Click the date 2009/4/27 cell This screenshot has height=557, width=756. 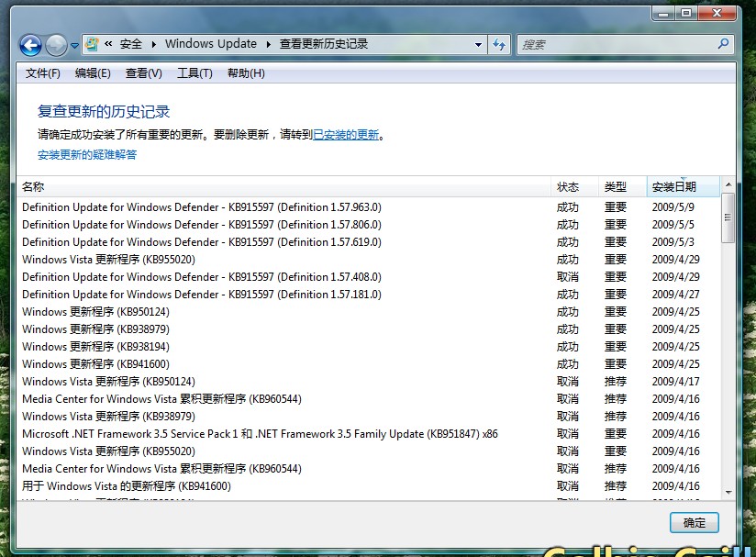coord(675,295)
